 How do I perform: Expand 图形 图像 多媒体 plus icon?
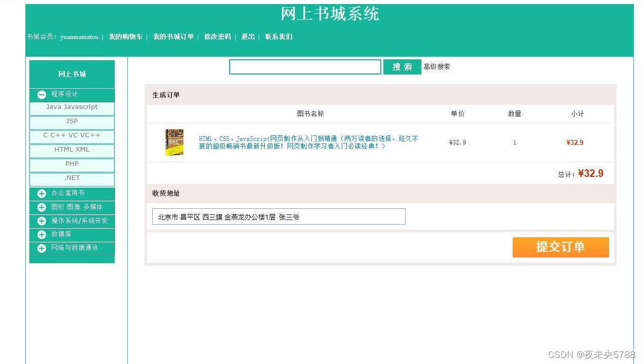pos(42,207)
